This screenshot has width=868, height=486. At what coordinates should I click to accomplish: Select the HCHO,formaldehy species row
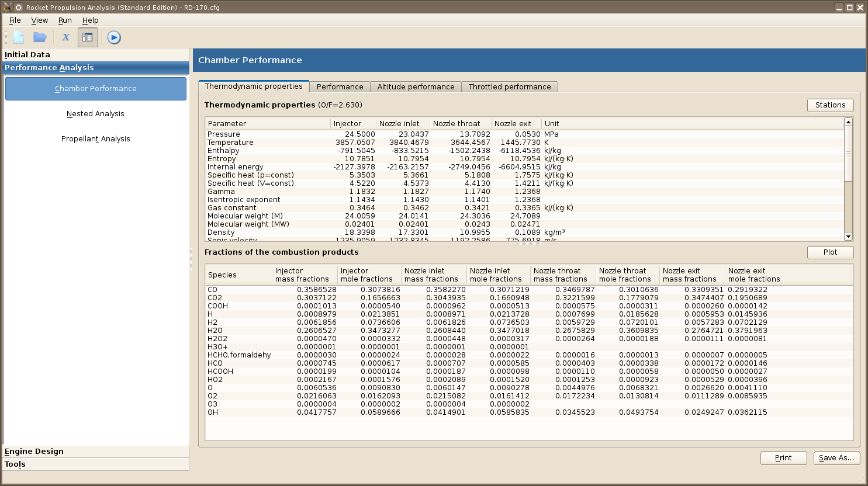529,355
